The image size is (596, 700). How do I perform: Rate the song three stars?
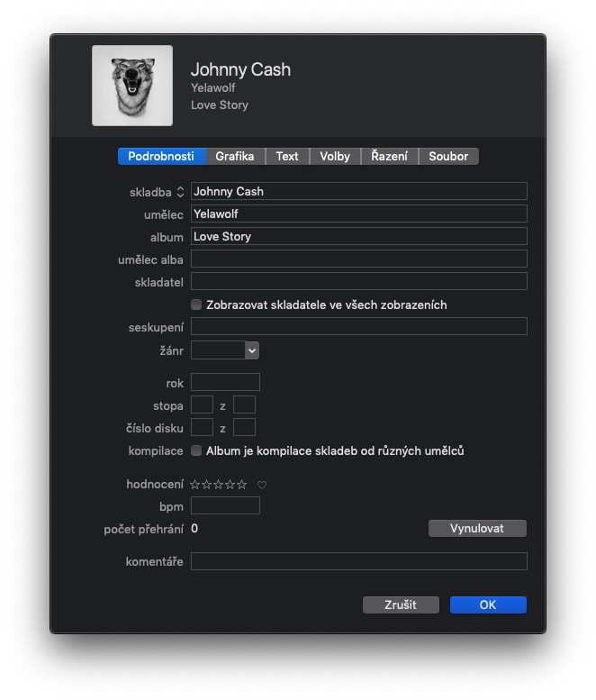point(218,485)
